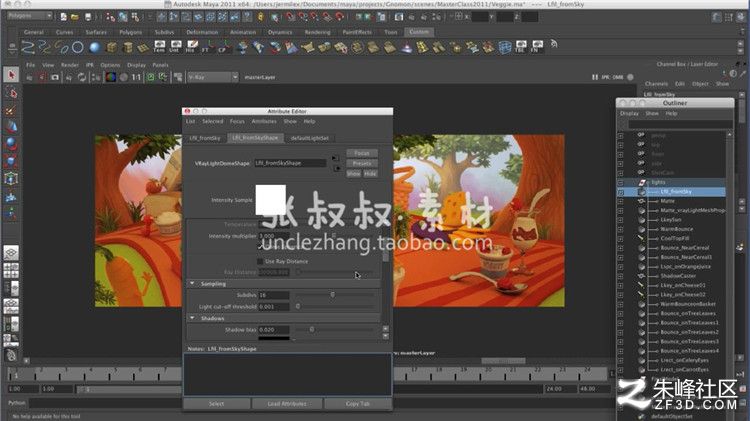Viewport: 750px width, 421px height.
Task: Click the NURBS sphere shelf icon
Action: (95, 47)
